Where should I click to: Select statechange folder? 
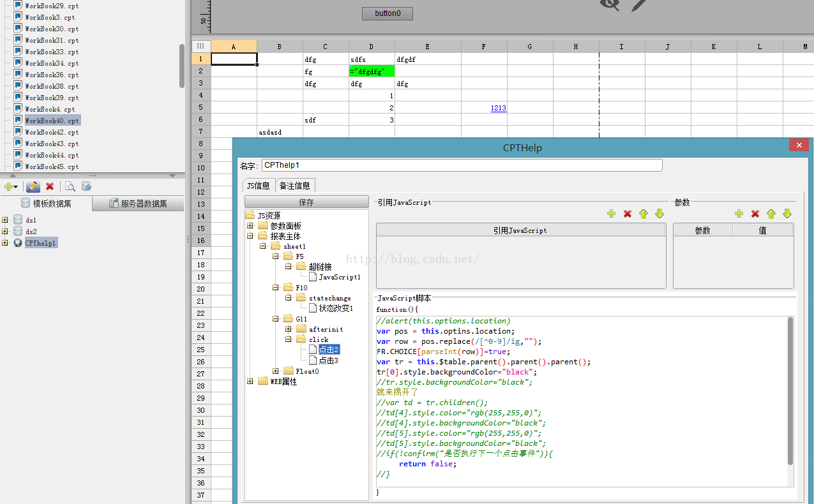[329, 298]
